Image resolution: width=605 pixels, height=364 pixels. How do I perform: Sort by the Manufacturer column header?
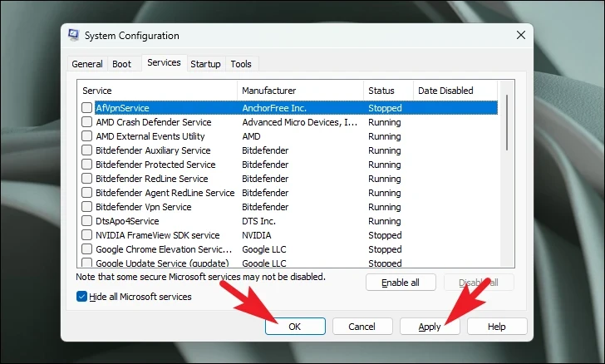pyautogui.click(x=300, y=91)
